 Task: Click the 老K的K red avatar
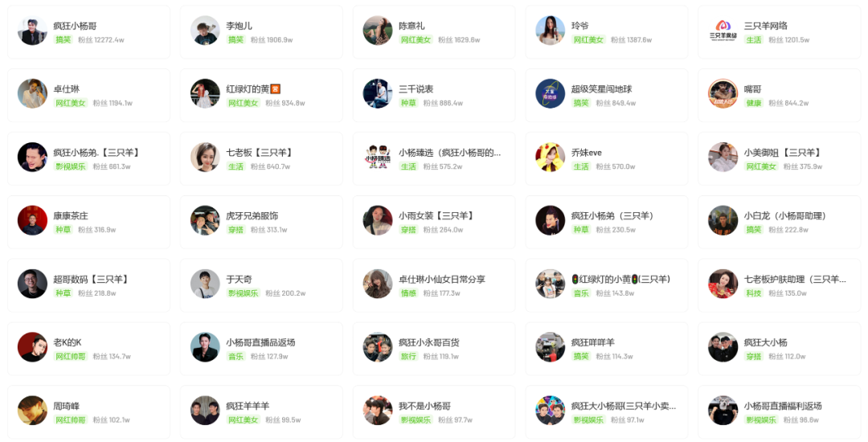[32, 347]
